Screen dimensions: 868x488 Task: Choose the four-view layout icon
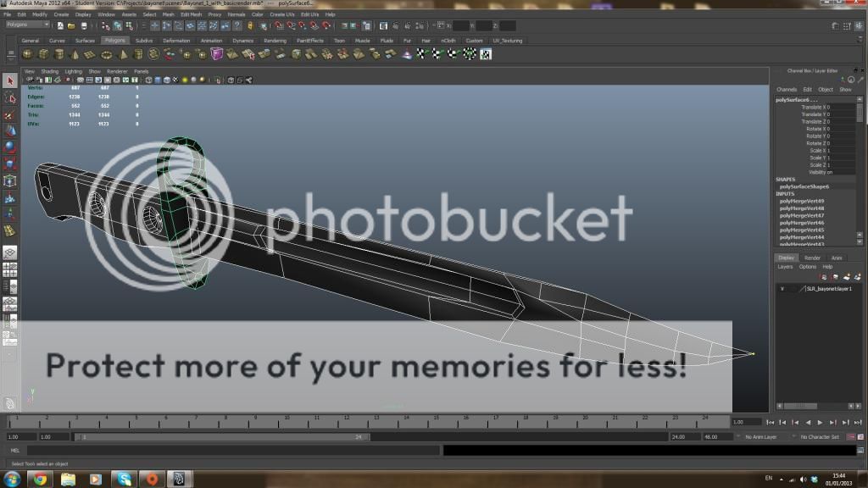[x=9, y=269]
